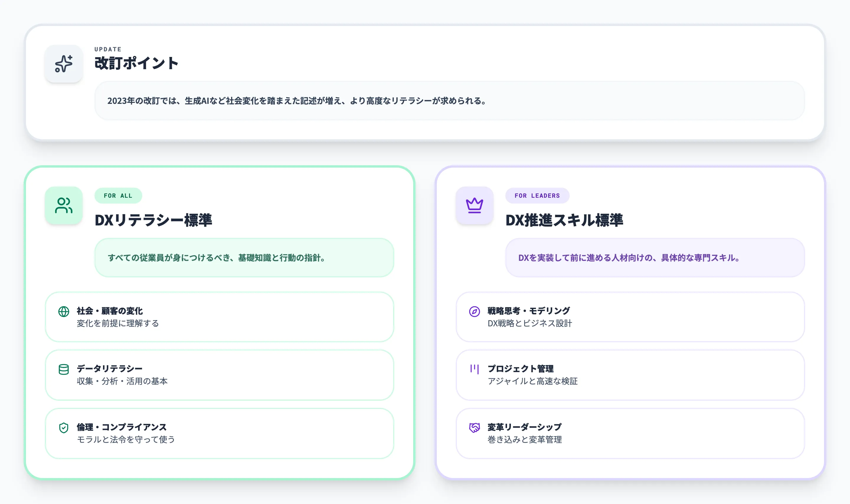Viewport: 850px width, 504px height.
Task: Select the globe icon next to 社会・顧客の変化
Action: (64, 311)
